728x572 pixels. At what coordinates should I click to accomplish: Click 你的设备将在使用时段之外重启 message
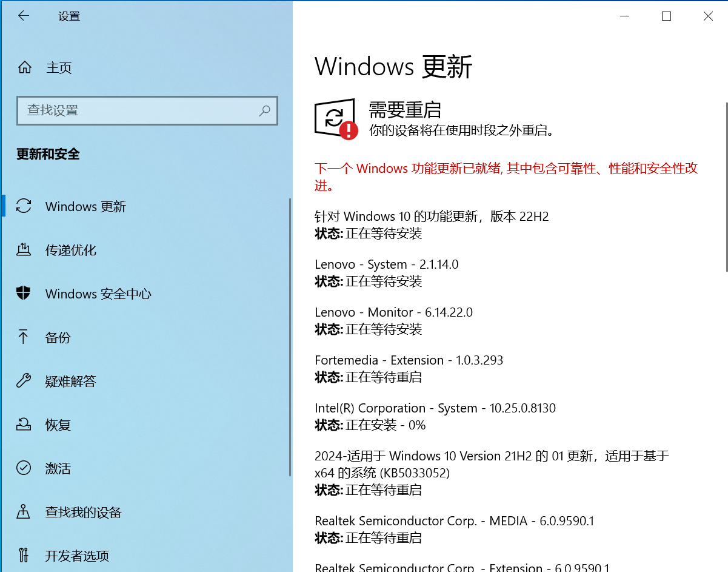(x=462, y=130)
